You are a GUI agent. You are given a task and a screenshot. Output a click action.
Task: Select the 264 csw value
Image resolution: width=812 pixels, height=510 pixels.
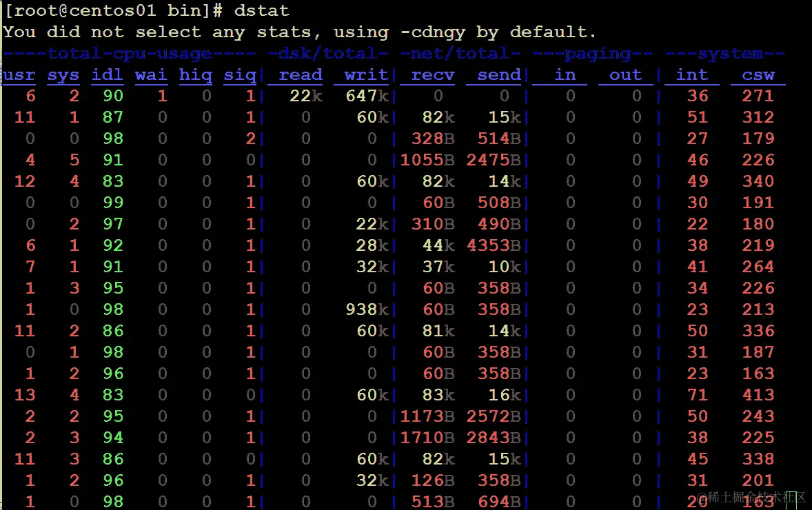click(758, 267)
